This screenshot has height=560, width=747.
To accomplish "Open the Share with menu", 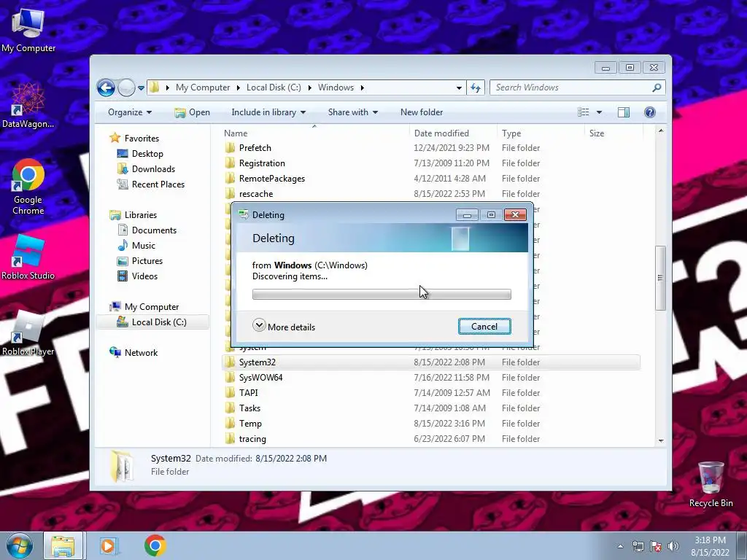I will tap(352, 112).
